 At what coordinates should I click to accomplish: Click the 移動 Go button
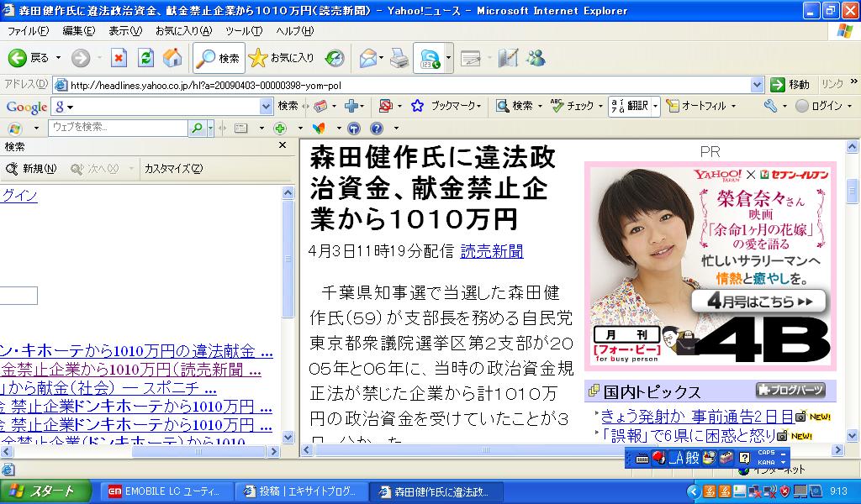pyautogui.click(x=790, y=85)
